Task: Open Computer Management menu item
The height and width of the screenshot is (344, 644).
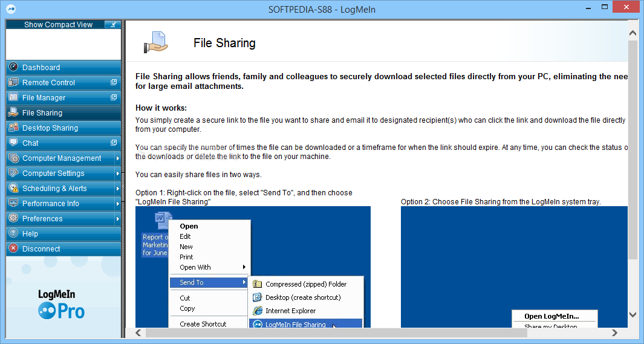Action: 63,158
